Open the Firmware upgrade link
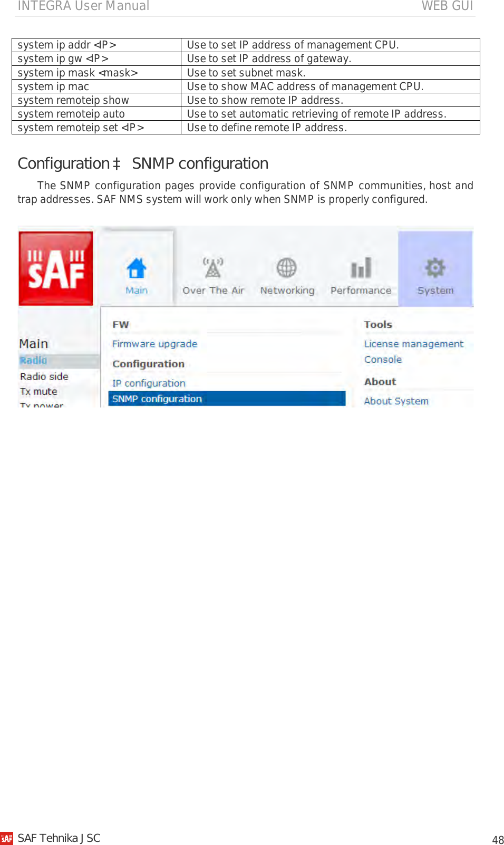Image resolution: width=504 pixels, height=845 pixels. click(x=154, y=344)
